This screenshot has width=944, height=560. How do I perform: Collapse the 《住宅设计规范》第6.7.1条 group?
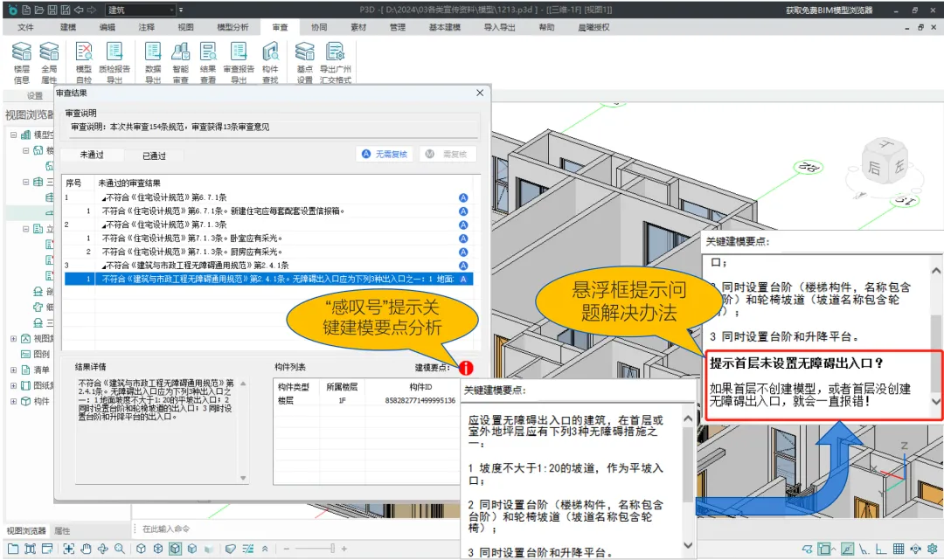coord(102,197)
